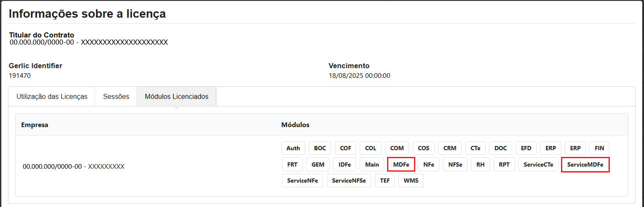This screenshot has height=207, width=644.
Task: Click the TEF module badge
Action: 385,180
